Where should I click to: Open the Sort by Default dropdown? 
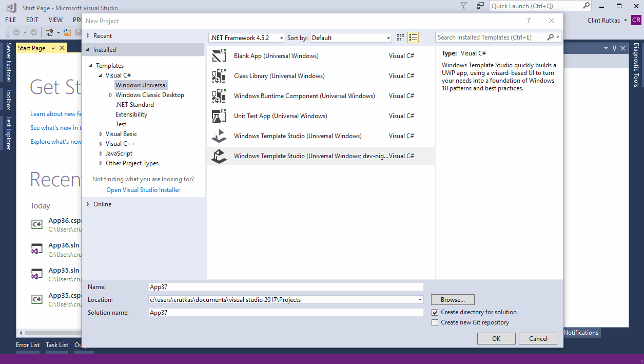(351, 38)
